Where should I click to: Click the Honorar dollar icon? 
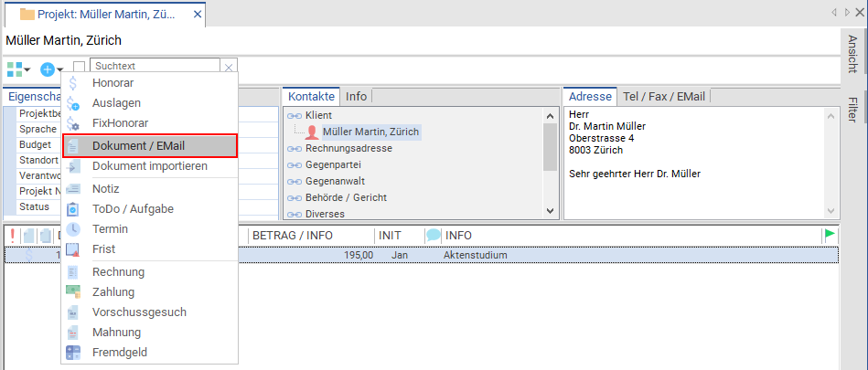coord(72,83)
